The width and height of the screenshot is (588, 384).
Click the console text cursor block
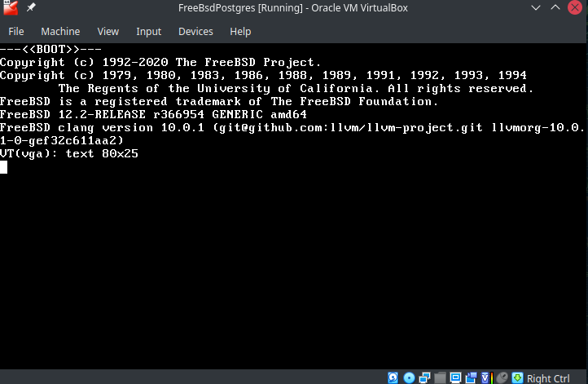point(4,167)
